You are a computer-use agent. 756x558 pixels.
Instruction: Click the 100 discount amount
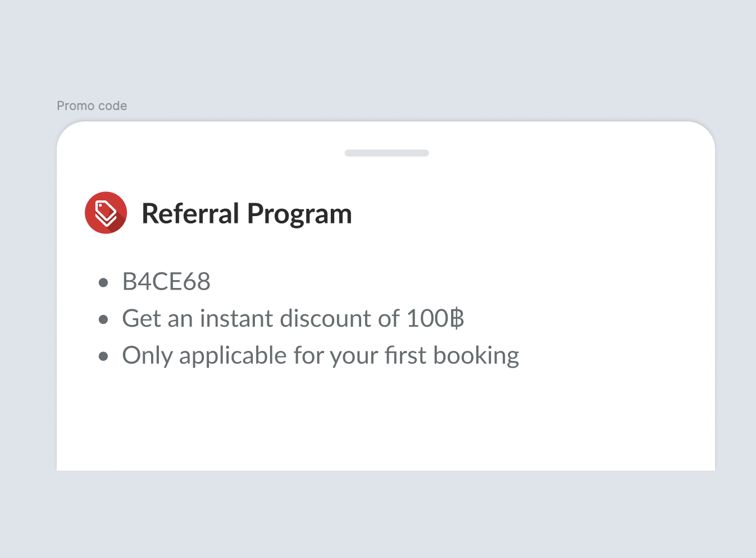coord(427,319)
